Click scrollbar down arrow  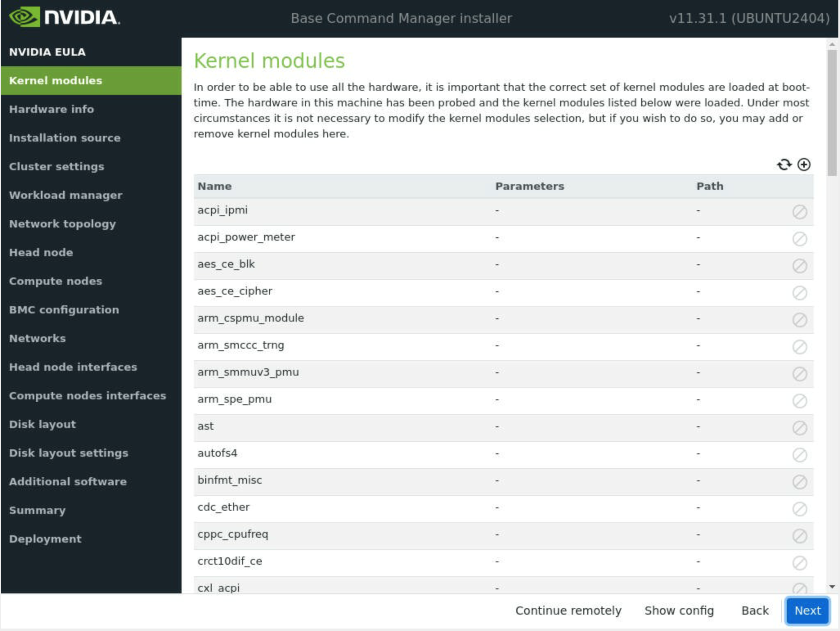click(832, 587)
